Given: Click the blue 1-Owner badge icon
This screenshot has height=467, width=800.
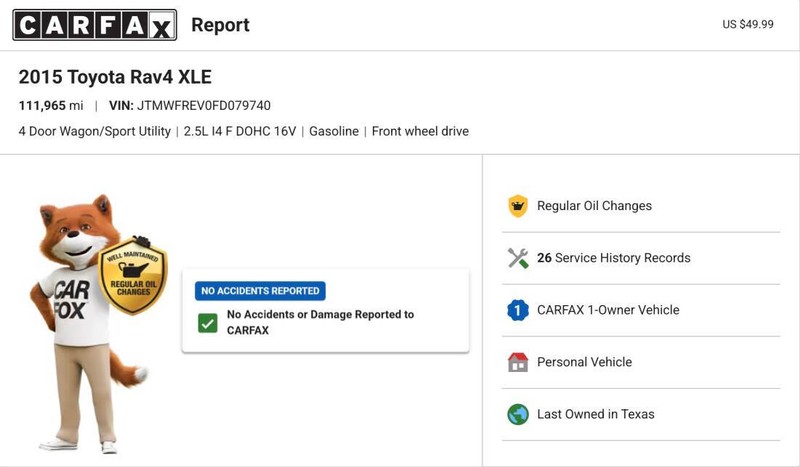Looking at the screenshot, I should tap(518, 310).
